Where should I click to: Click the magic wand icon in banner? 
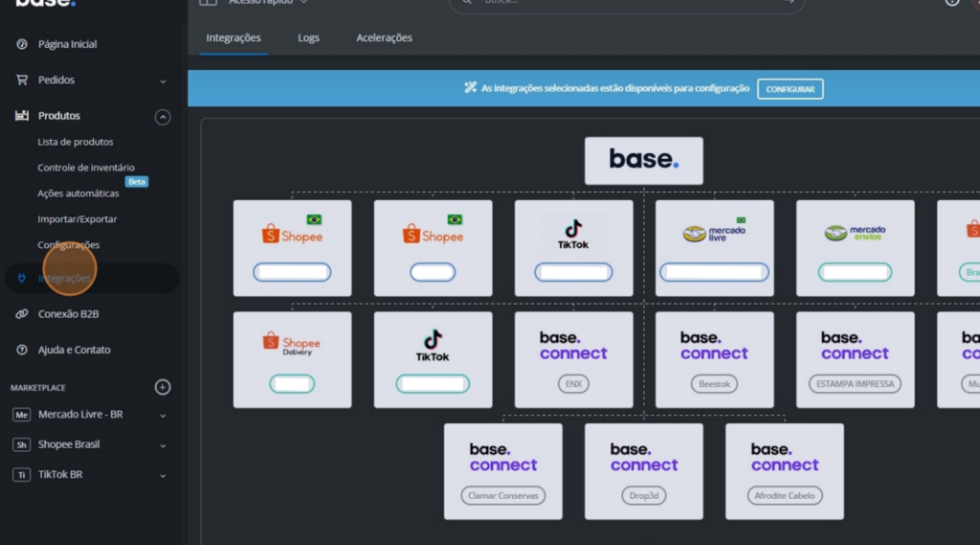point(470,87)
